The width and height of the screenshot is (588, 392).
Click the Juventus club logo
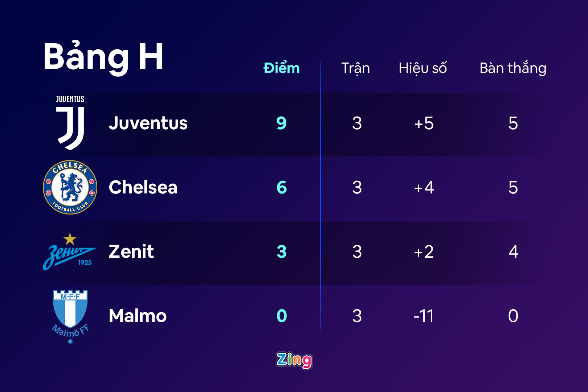[70, 123]
